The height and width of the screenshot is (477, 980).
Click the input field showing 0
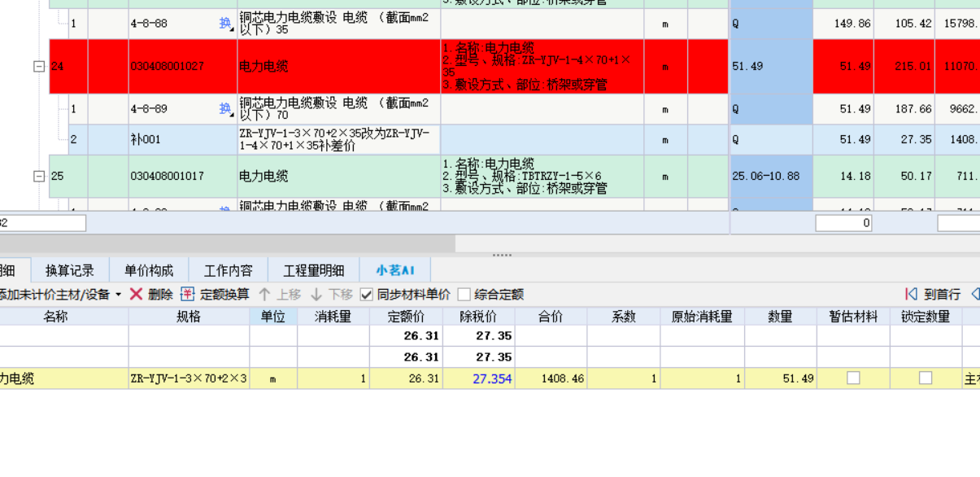[x=843, y=223]
